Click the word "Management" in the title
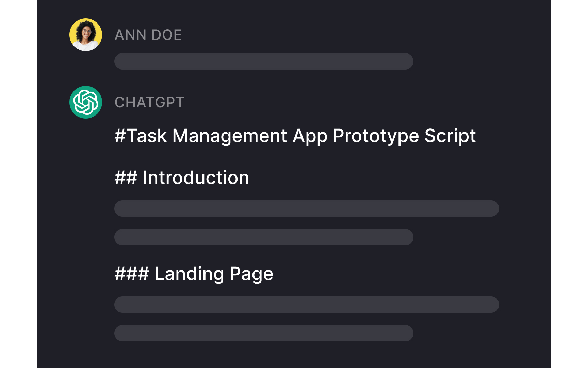Viewport: 588px width, 368px height. click(230, 136)
